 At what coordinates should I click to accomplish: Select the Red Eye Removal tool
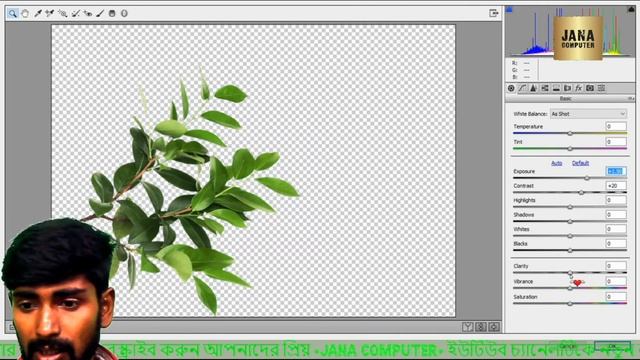tap(88, 13)
